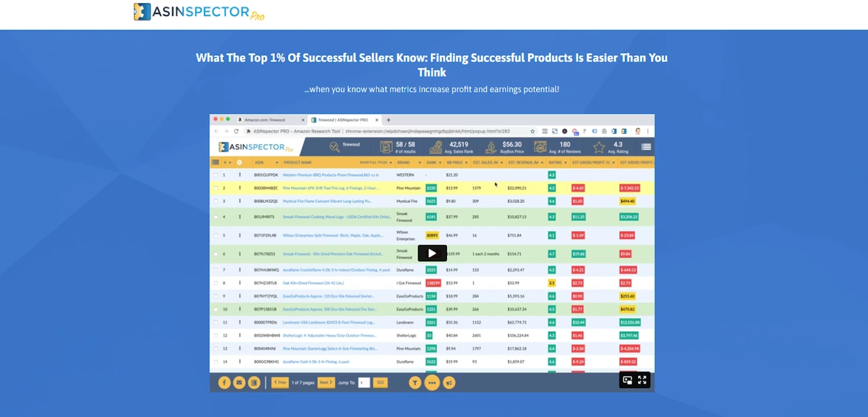Click the 2230 rank badge for Pine Mountain
Image resolution: width=868 pixels, height=417 pixels.
[431, 188]
